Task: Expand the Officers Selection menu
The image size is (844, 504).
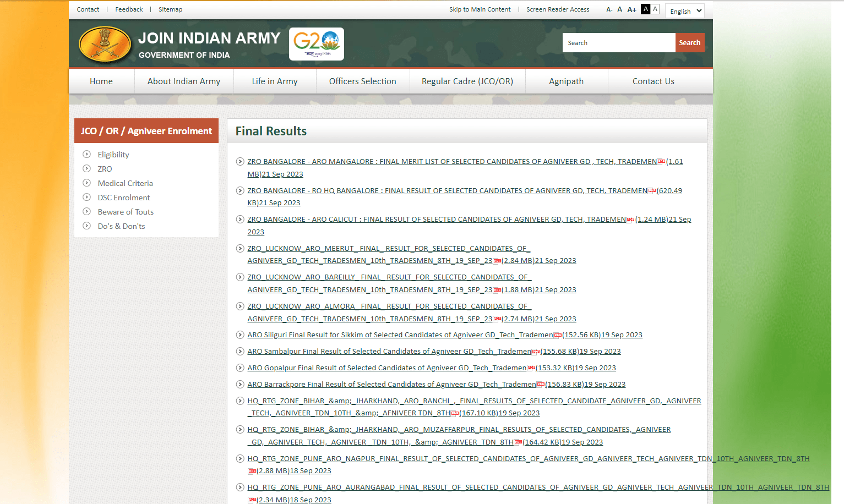Action: [362, 81]
